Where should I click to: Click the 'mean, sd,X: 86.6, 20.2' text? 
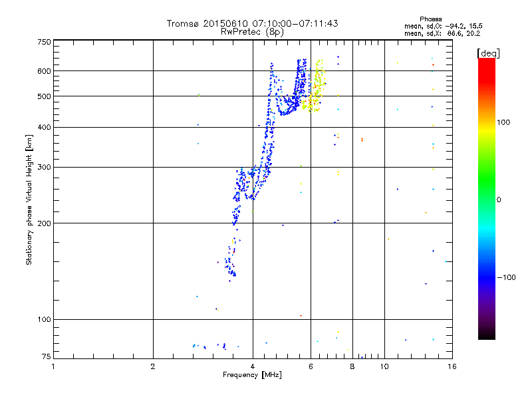pos(442,34)
